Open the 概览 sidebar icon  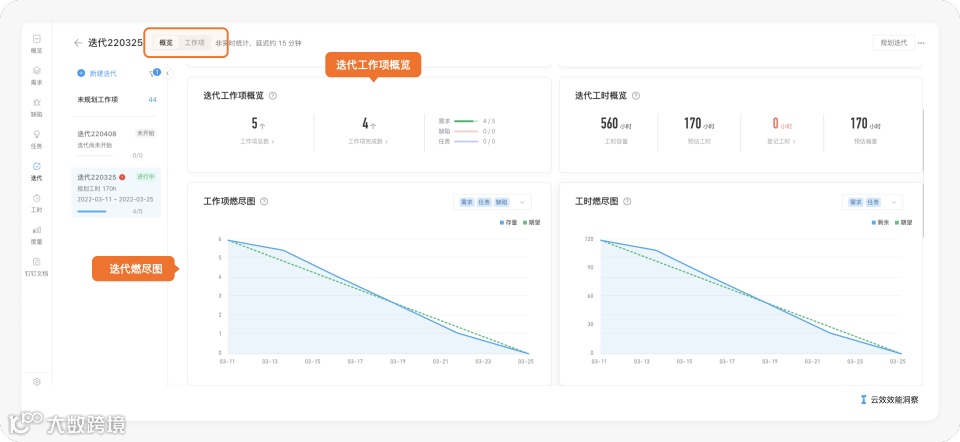(x=36, y=39)
